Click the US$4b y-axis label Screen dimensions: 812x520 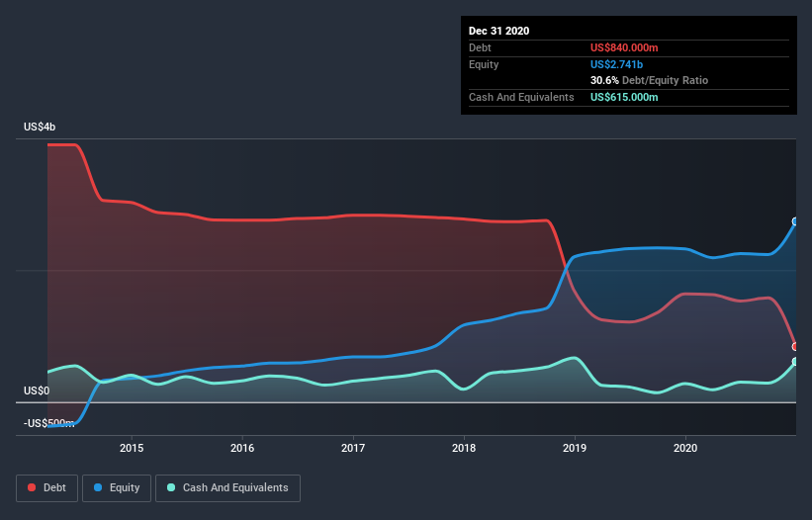pos(40,127)
